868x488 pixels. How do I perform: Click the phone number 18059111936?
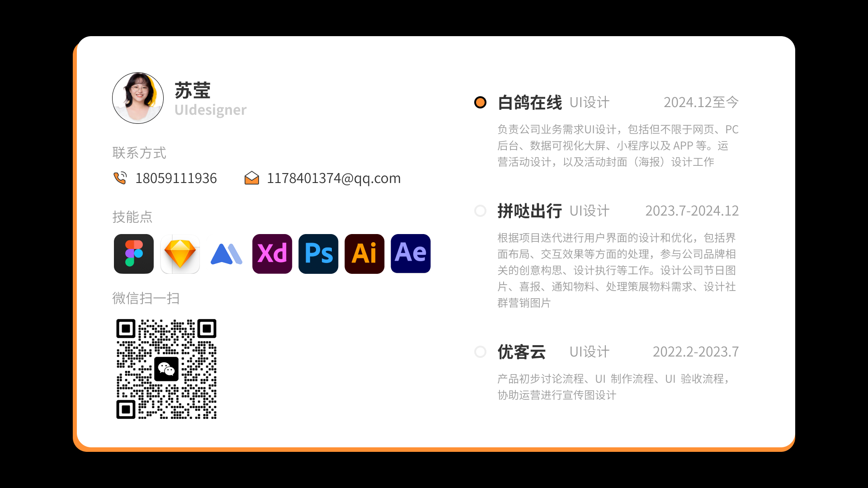coord(176,178)
